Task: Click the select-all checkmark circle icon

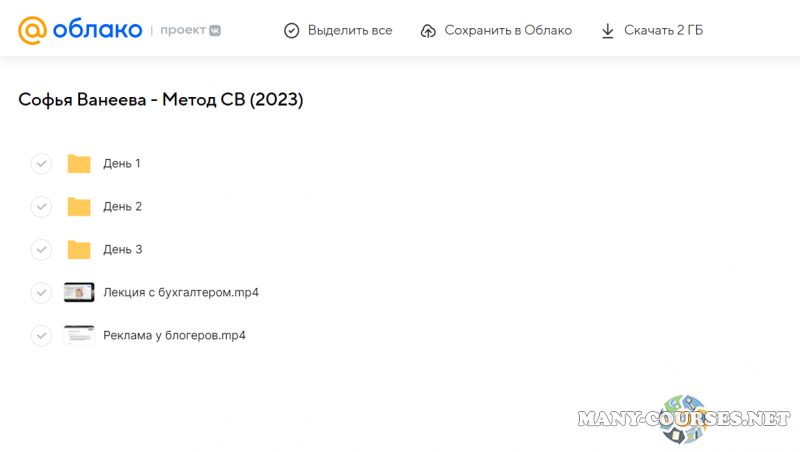Action: 291,31
